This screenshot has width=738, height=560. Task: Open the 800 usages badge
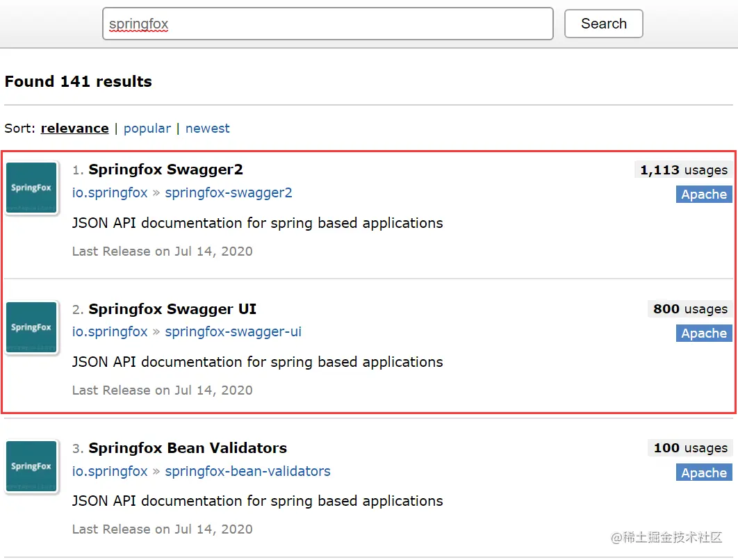point(690,309)
